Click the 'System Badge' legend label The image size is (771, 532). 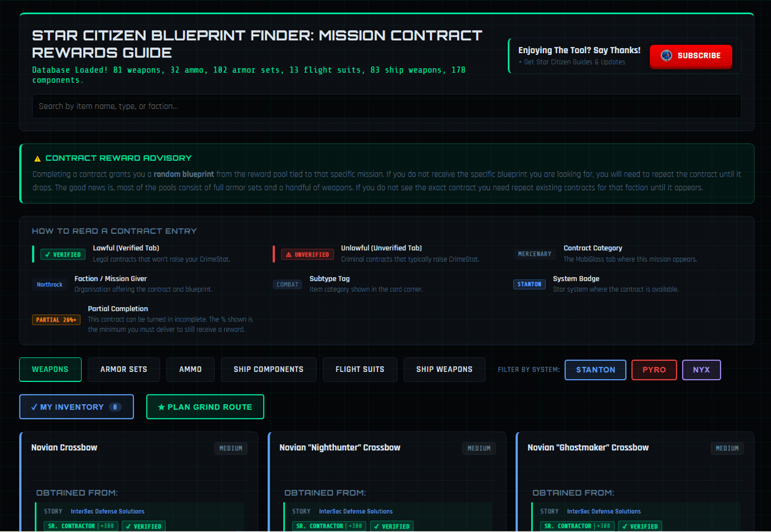576,279
